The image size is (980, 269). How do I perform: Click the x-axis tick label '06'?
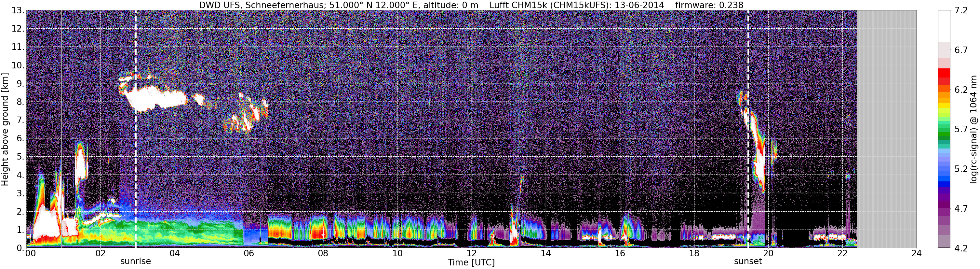(x=249, y=254)
